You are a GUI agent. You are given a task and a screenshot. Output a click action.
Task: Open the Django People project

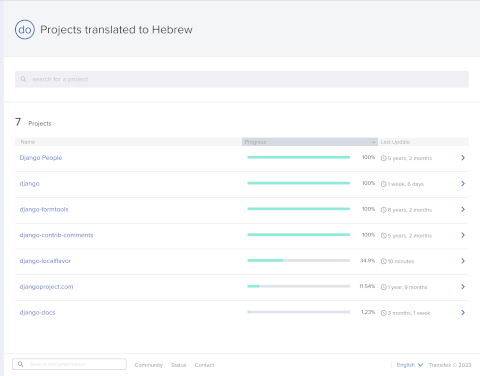(41, 158)
